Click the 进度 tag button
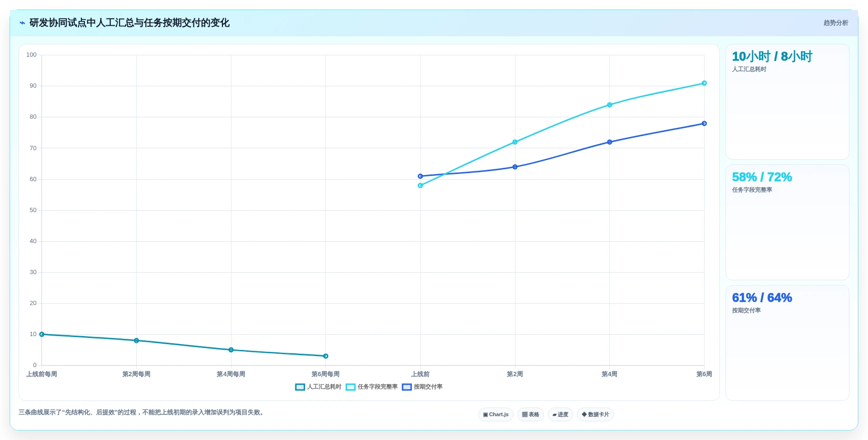The image size is (868, 440). pos(560,415)
